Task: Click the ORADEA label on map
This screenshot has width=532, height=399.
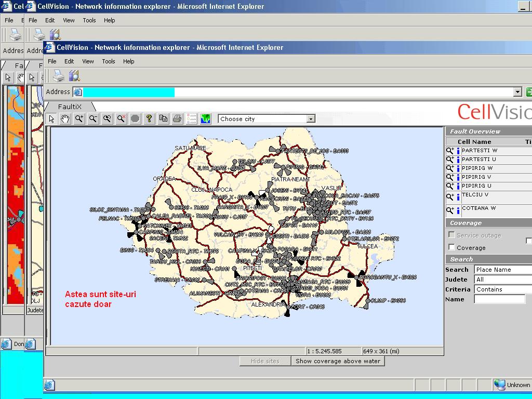Action: tap(164, 179)
